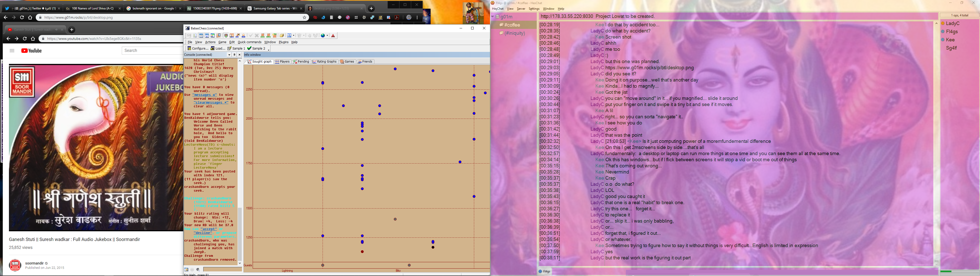Screen dimensions: 980x276
Task: Click the Load plugin button in BabasChess
Action: click(x=218, y=48)
